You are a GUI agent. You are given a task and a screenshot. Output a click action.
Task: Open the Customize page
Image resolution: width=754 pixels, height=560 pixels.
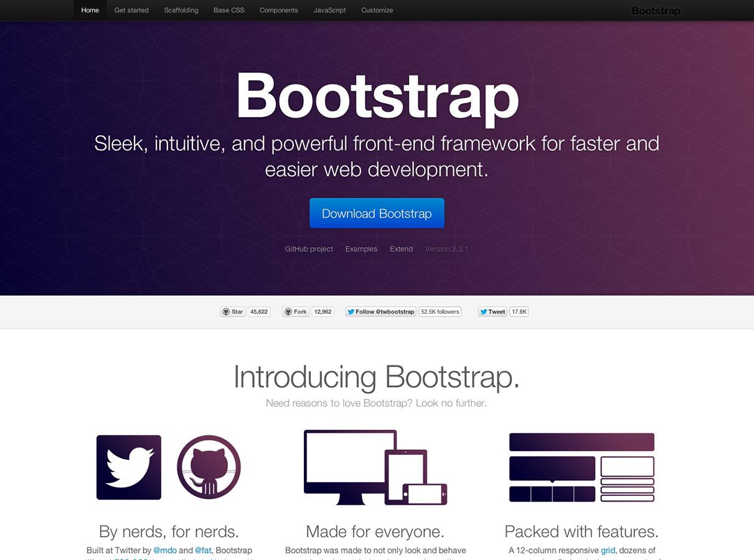click(377, 10)
